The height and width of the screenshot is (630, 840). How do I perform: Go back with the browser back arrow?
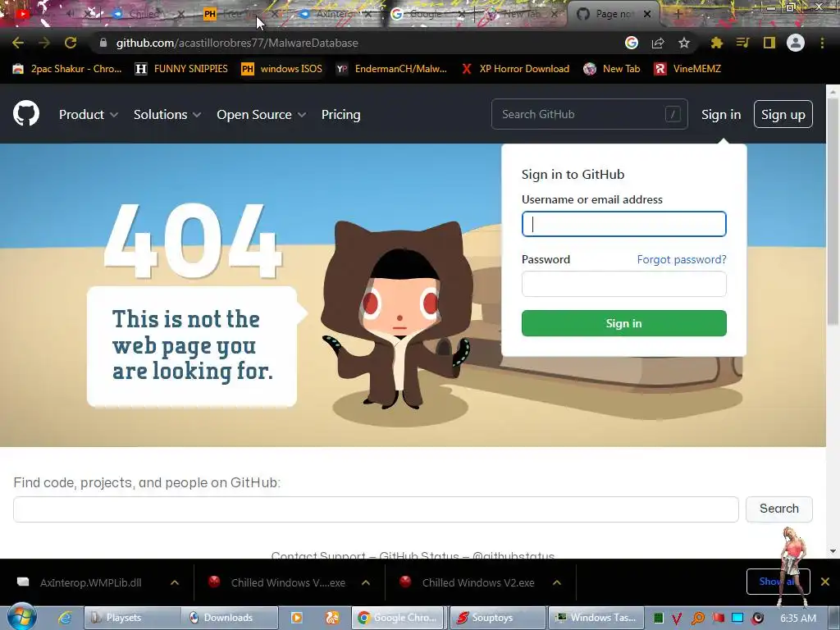[18, 43]
